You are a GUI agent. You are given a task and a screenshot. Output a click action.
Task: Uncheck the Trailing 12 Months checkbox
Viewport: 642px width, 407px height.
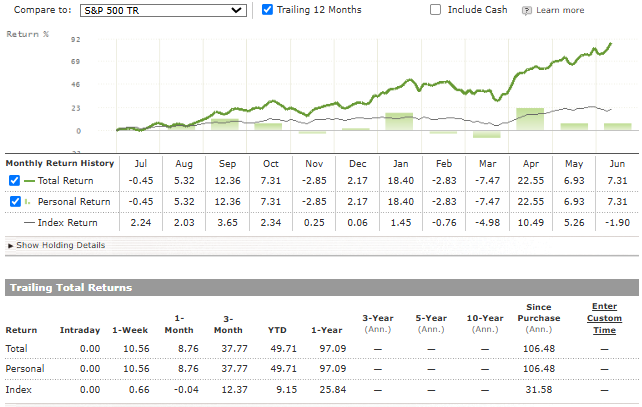[267, 9]
